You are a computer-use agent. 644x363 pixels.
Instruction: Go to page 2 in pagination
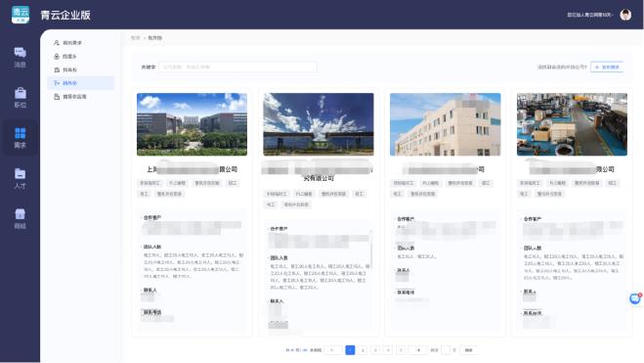click(363, 350)
